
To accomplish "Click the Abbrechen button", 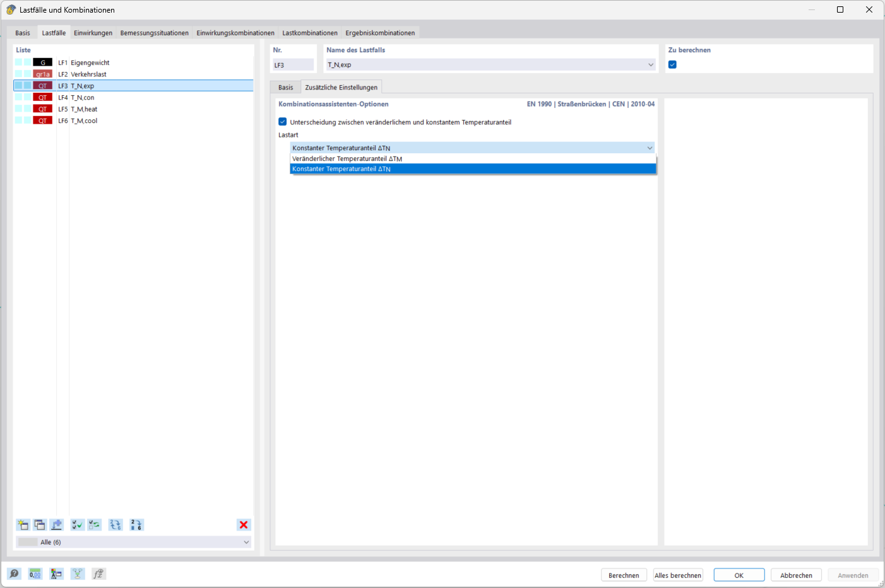I will pos(796,575).
